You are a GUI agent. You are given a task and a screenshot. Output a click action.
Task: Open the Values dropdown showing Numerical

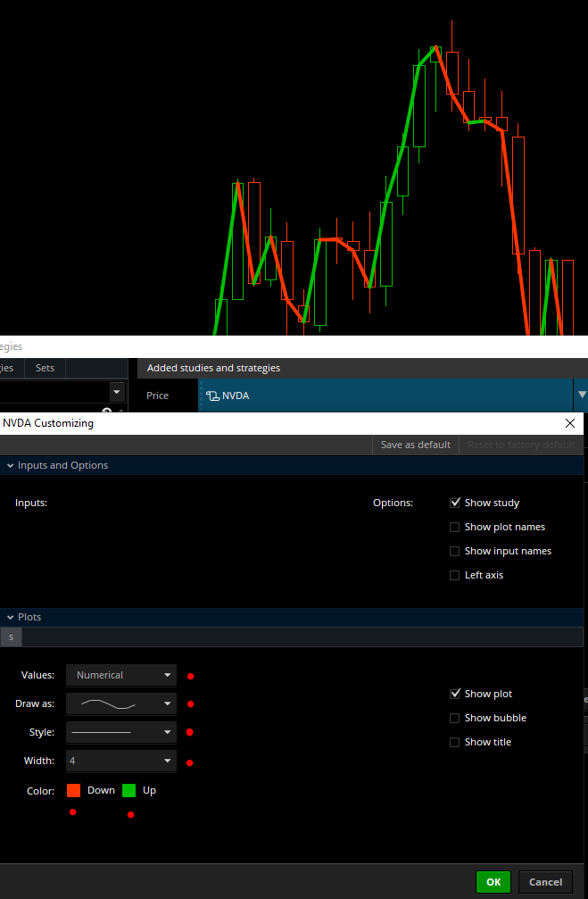pyautogui.click(x=121, y=676)
